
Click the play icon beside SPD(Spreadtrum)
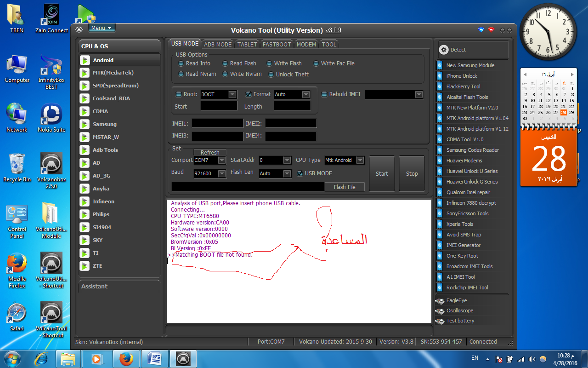click(x=85, y=86)
